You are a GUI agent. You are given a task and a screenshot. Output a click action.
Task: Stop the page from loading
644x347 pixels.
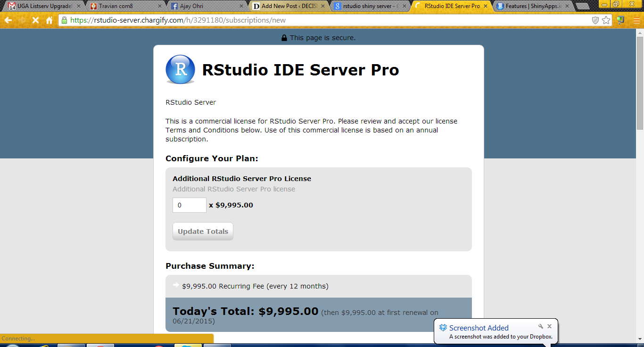pyautogui.click(x=35, y=20)
